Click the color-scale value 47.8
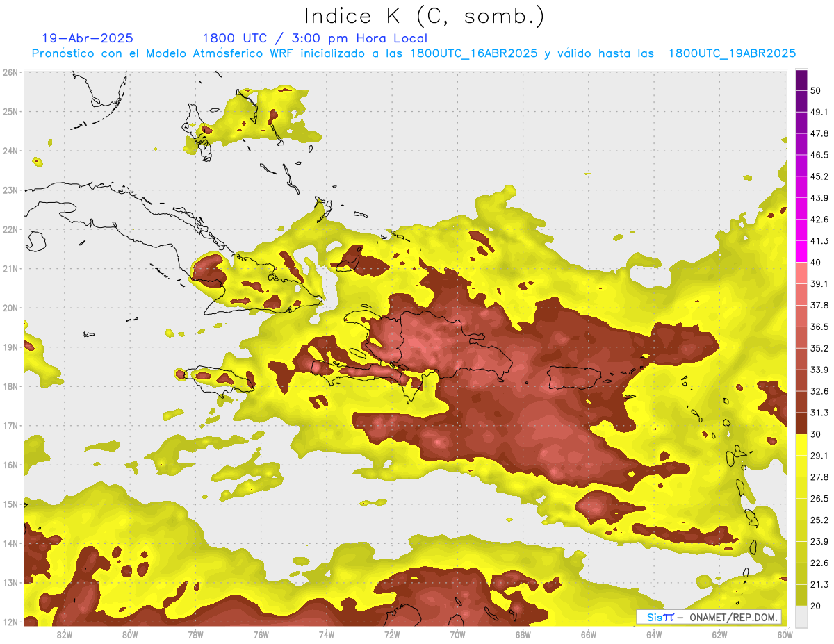Viewport: 834px width, 644px height. pyautogui.click(x=819, y=133)
